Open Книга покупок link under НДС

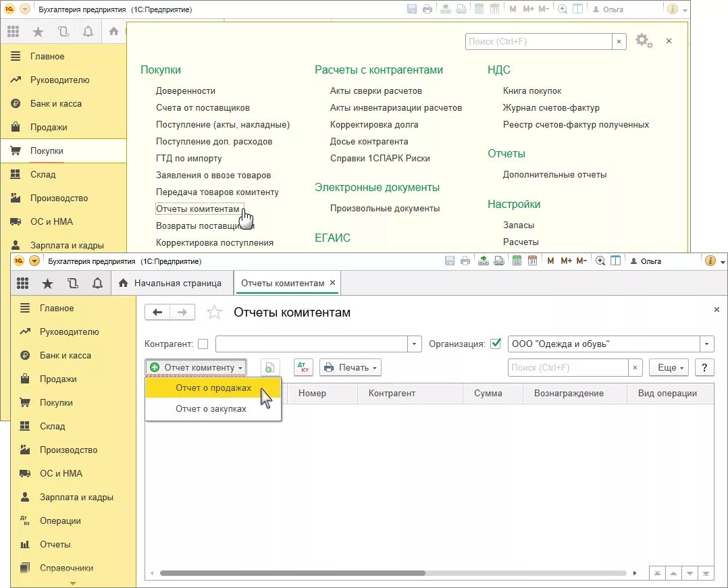[x=532, y=91]
